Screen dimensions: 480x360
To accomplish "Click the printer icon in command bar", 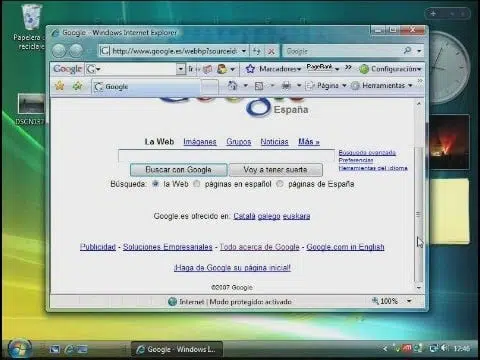I will click(x=286, y=86).
